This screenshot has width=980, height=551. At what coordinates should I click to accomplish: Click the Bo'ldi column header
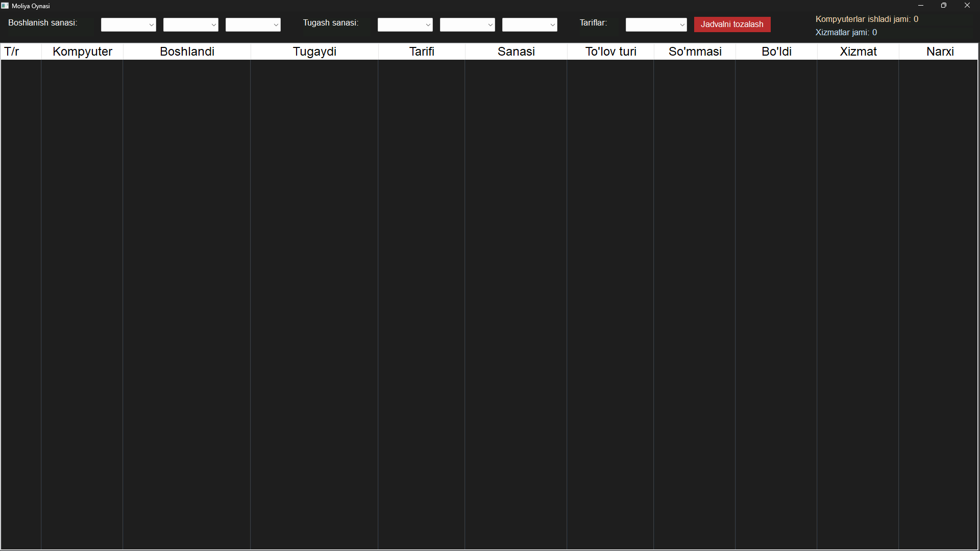[776, 52]
